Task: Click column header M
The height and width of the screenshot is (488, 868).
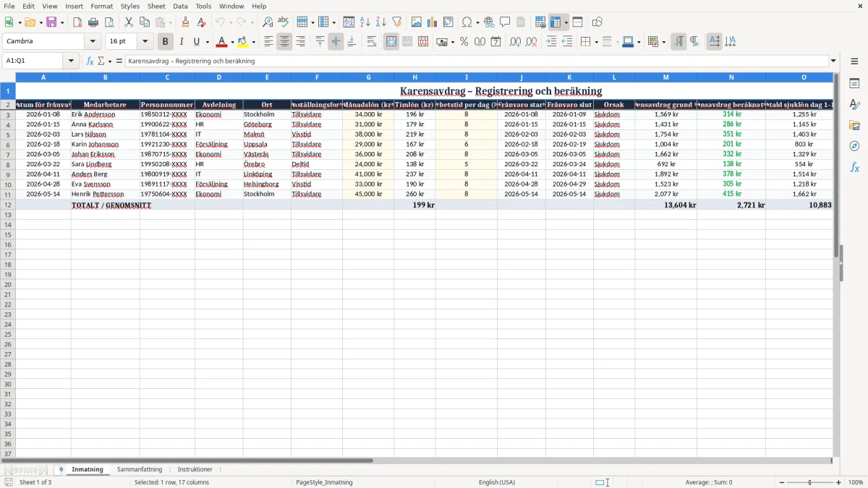Action: coord(665,77)
